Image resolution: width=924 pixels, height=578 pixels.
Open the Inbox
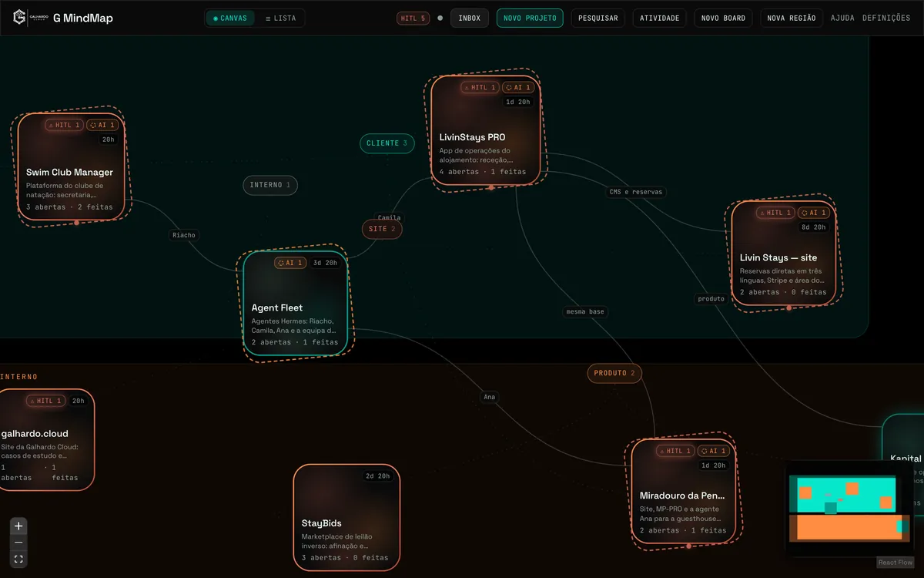(470, 18)
